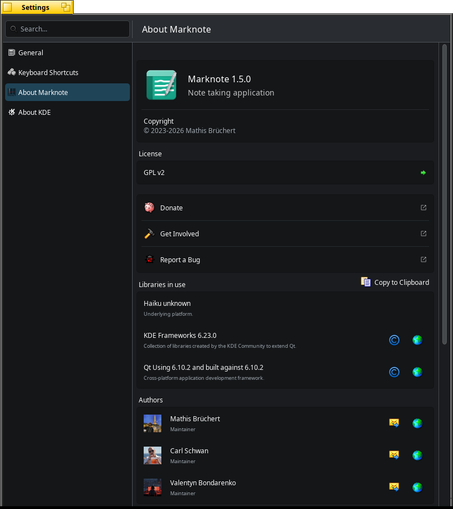The height and width of the screenshot is (509, 453).
Task: Click the "Authors" section heading
Action: [151, 400]
